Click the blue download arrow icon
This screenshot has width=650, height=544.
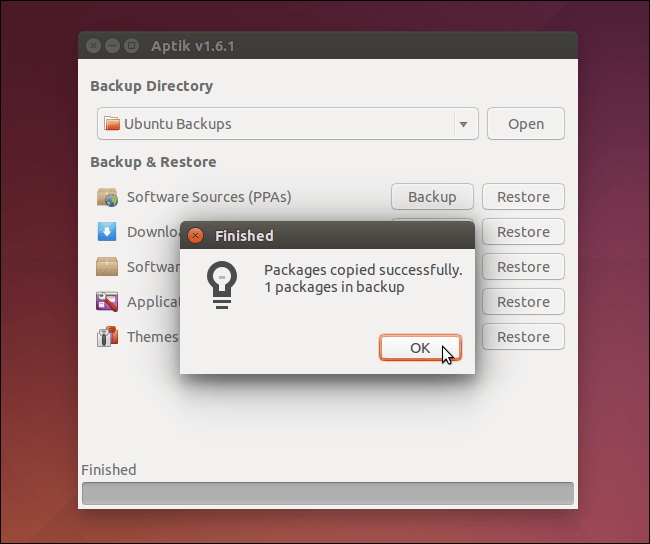107,232
